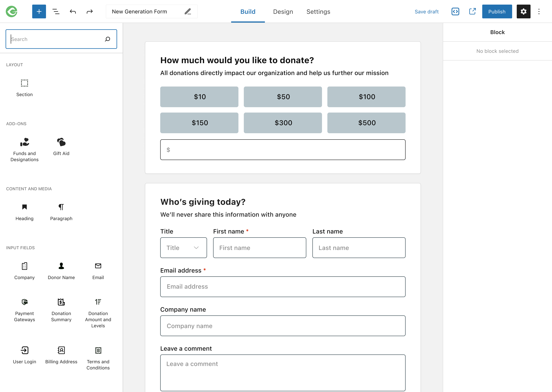Click the redo arrow icon
552x392 pixels.
[90, 11]
